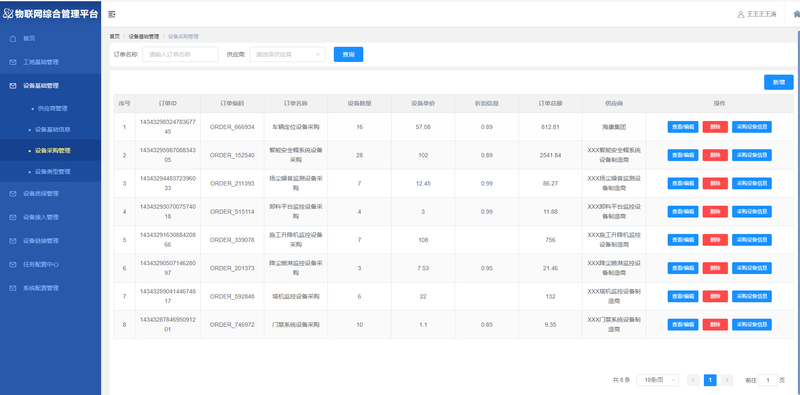Expand 工地基础管理 sidebar menu
This screenshot has width=800, height=395.
tap(51, 62)
